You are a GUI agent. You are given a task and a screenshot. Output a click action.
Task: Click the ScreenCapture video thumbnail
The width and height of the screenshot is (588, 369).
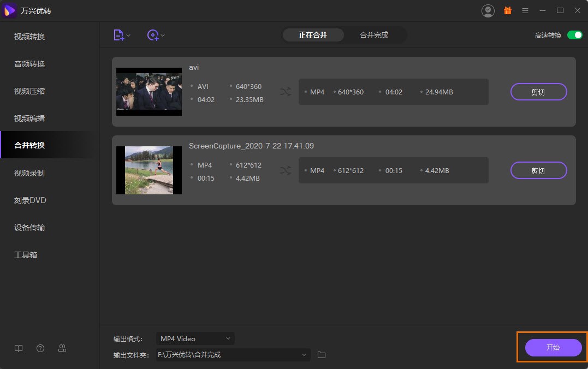coord(149,170)
